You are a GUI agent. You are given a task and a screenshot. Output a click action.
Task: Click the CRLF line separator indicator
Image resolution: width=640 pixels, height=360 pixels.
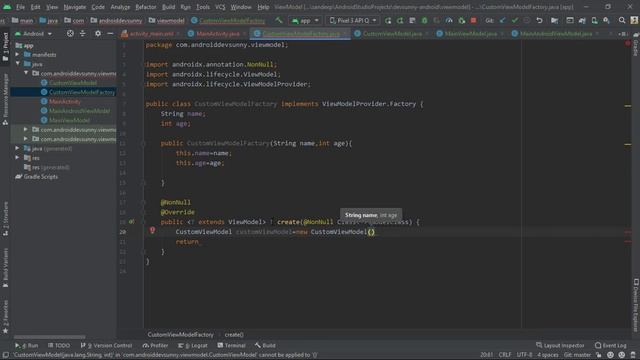[x=505, y=355]
